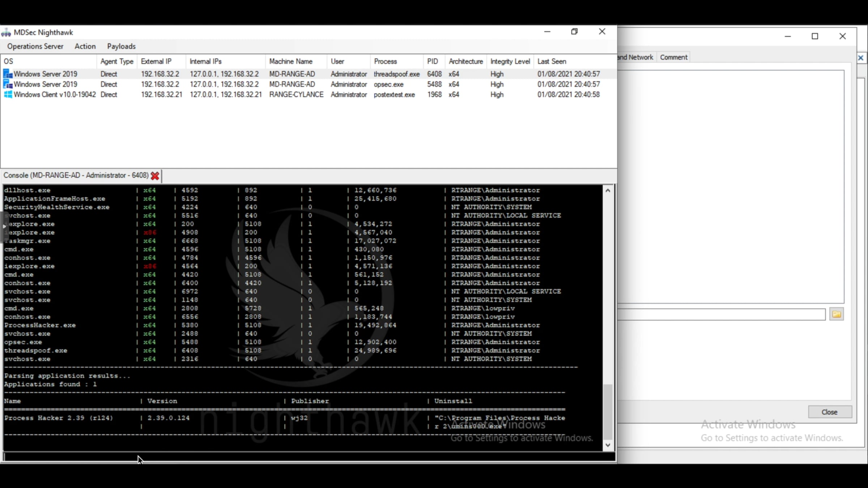Screen dimensions: 868x488
Task: Select the Console (MD-RANGE-AD - Administrator - 6408) tab
Action: point(76,175)
